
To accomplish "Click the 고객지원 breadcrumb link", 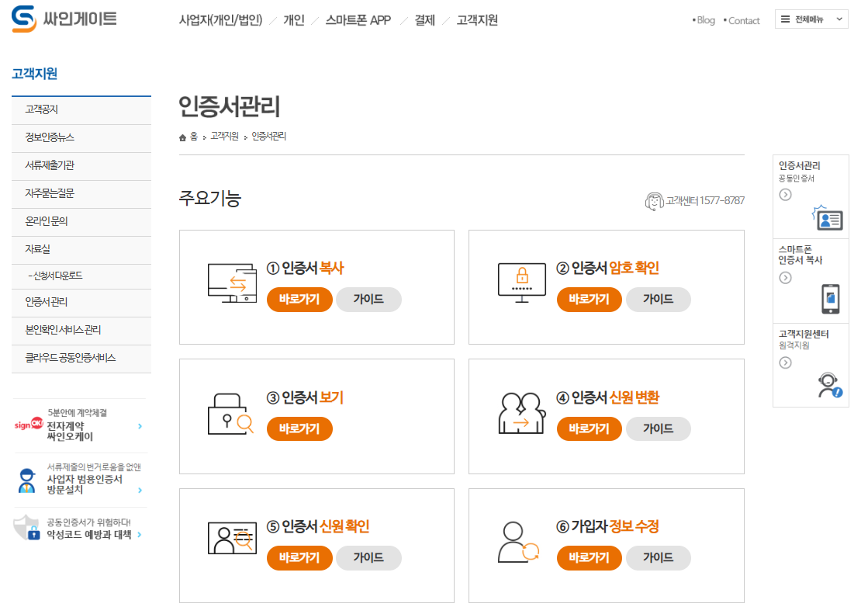I will 224,137.
